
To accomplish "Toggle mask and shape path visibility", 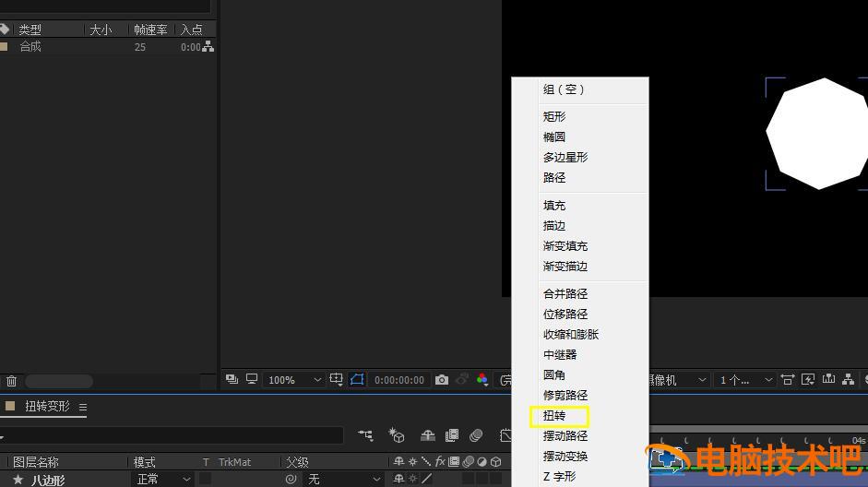I will point(357,380).
